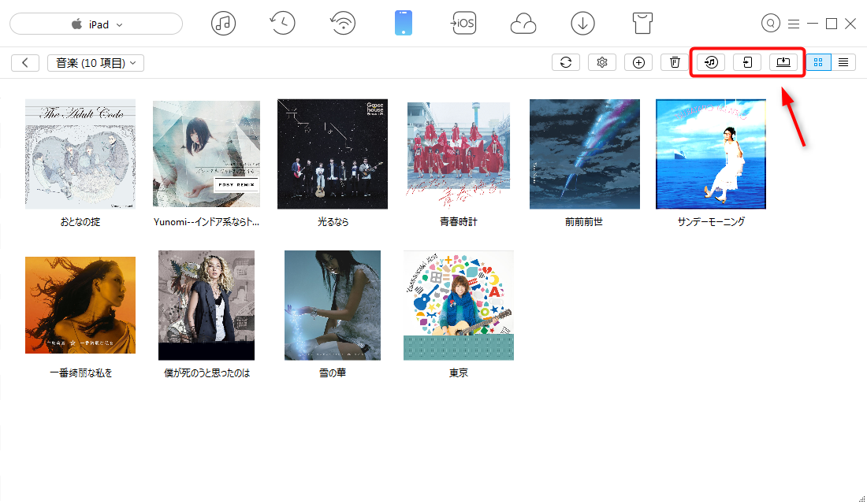Open the Wi-Fi air backup icon

coord(343,24)
